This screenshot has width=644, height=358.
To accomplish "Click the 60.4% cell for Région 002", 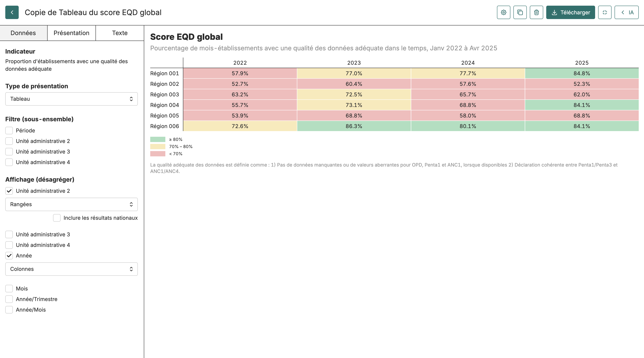I will point(354,84).
